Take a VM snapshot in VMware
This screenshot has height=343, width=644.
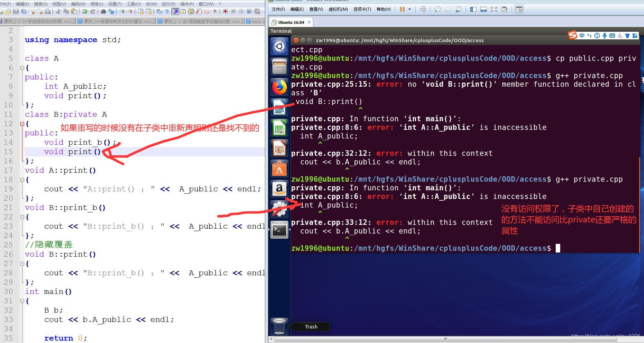438,9
